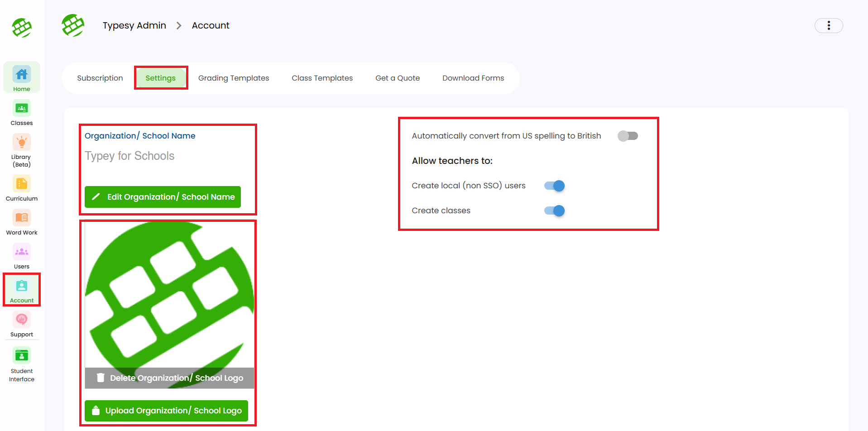
Task: Open Word Work book icon
Action: coord(22,218)
